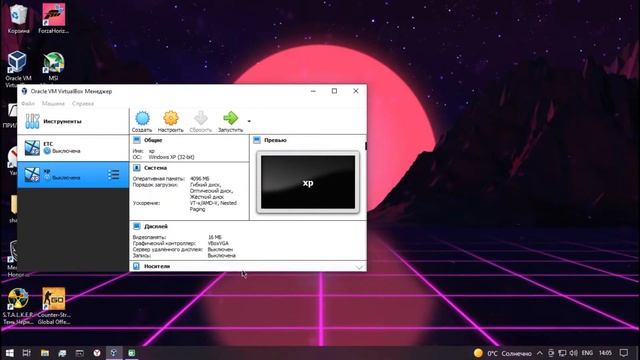
Task: Click the Общие section icon
Action: point(137,140)
